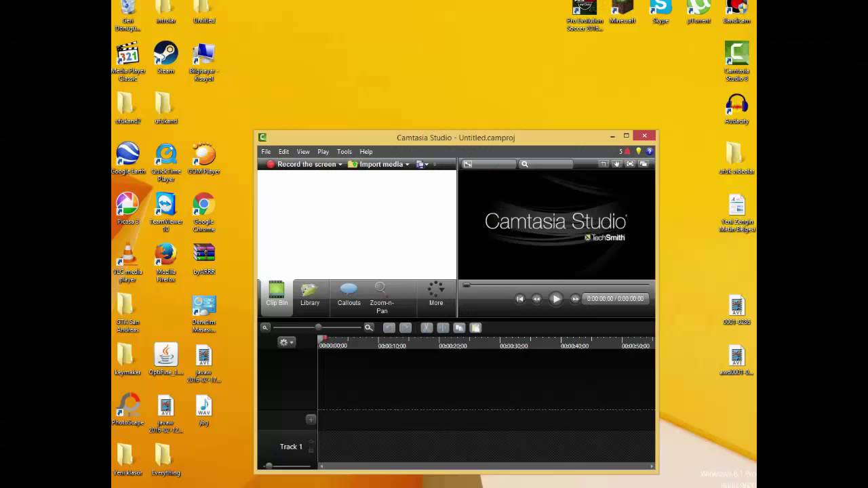Open the Help menu
This screenshot has height=488, width=868.
(x=366, y=152)
